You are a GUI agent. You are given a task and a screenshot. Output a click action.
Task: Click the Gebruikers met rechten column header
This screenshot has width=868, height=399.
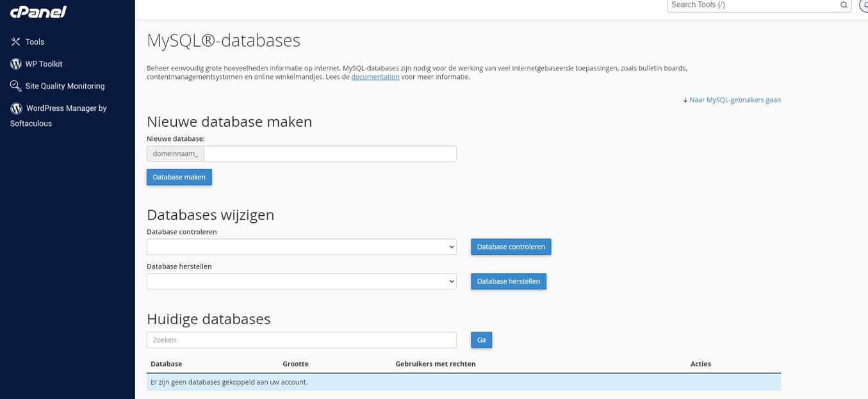(x=436, y=364)
